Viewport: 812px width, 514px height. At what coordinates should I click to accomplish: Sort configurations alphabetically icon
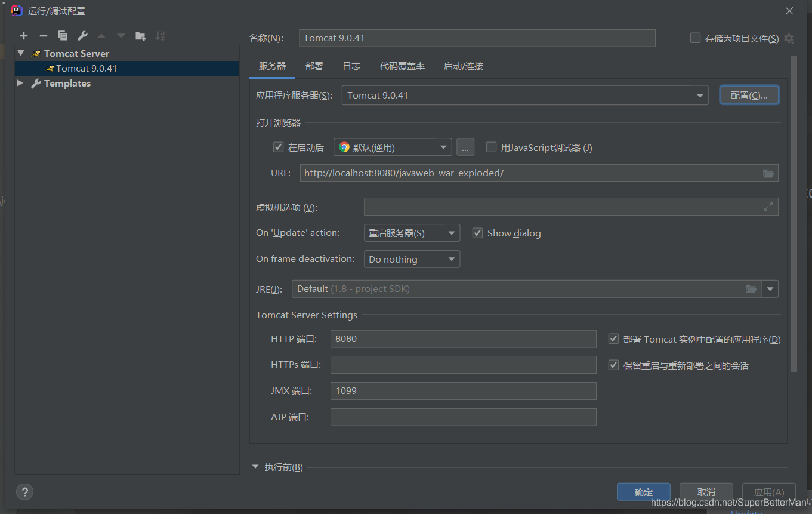tap(160, 36)
